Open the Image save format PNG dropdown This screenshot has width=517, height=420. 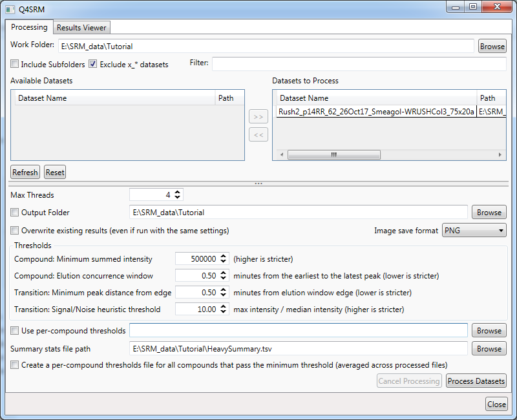[x=474, y=231]
